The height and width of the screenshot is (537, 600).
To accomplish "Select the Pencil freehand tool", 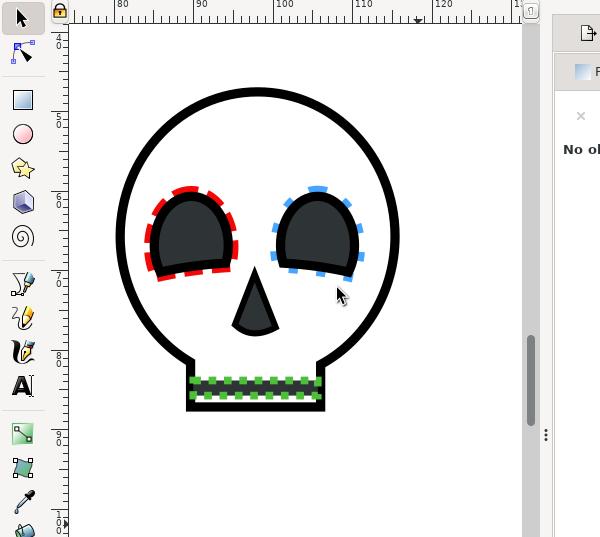I will (x=22, y=284).
